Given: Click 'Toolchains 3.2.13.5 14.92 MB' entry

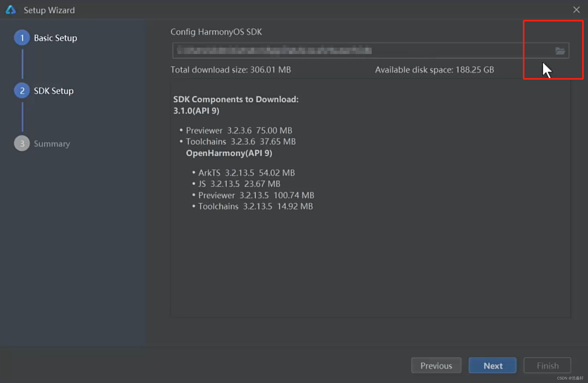Looking at the screenshot, I should click(255, 206).
